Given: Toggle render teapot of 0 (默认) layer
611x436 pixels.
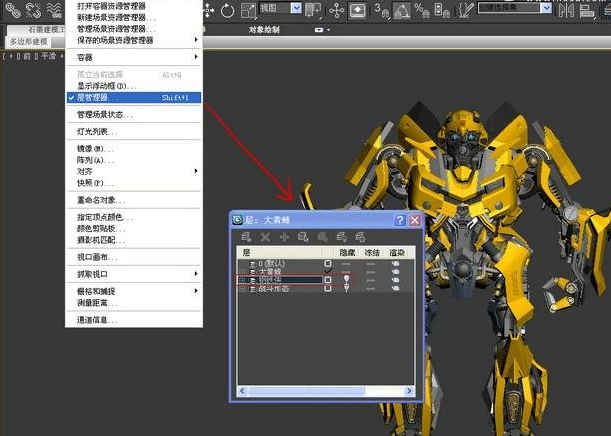Looking at the screenshot, I should click(396, 264).
